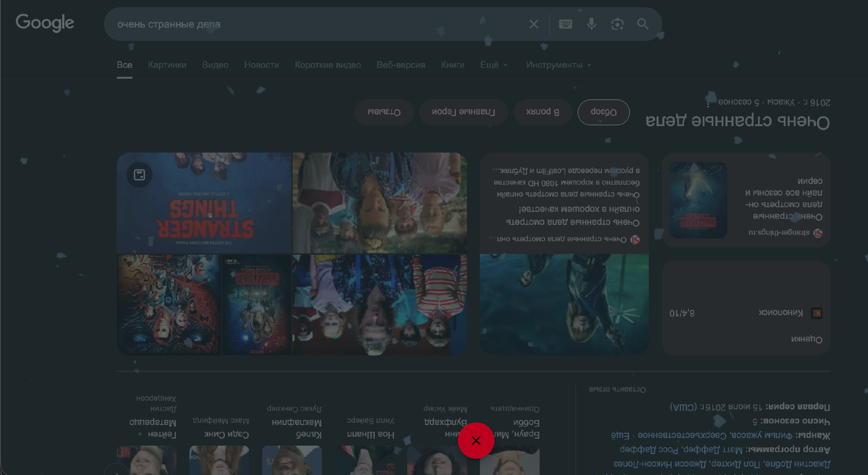Open the top image of kids outdoors
This screenshot has width=868, height=475.
click(x=380, y=203)
